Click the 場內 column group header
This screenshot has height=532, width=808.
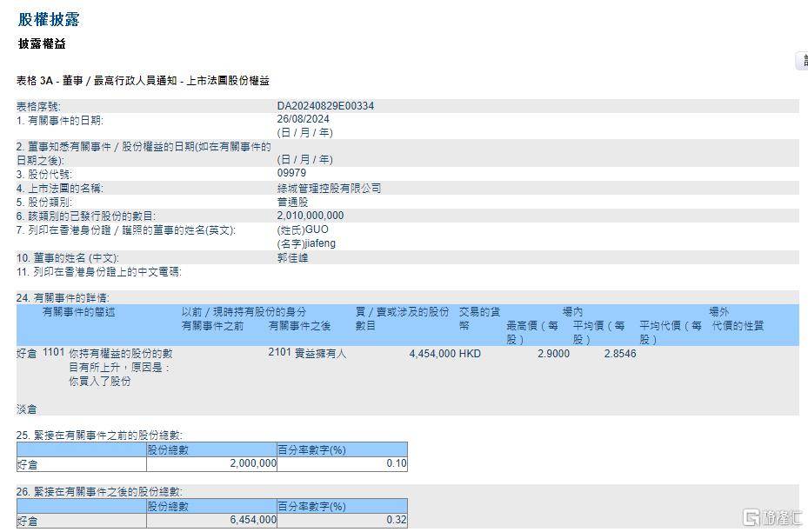[x=572, y=312]
